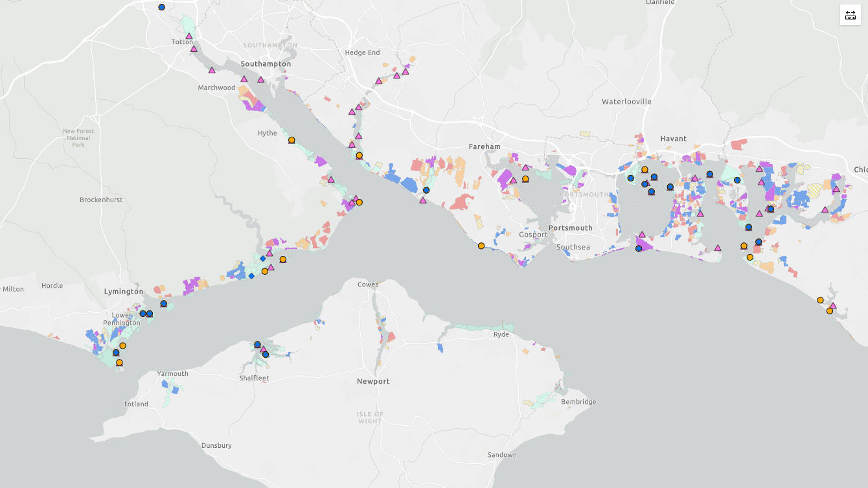Screen dimensions: 868x488
Task: Select the blue circle marker northwest of Totton
Action: tap(161, 7)
